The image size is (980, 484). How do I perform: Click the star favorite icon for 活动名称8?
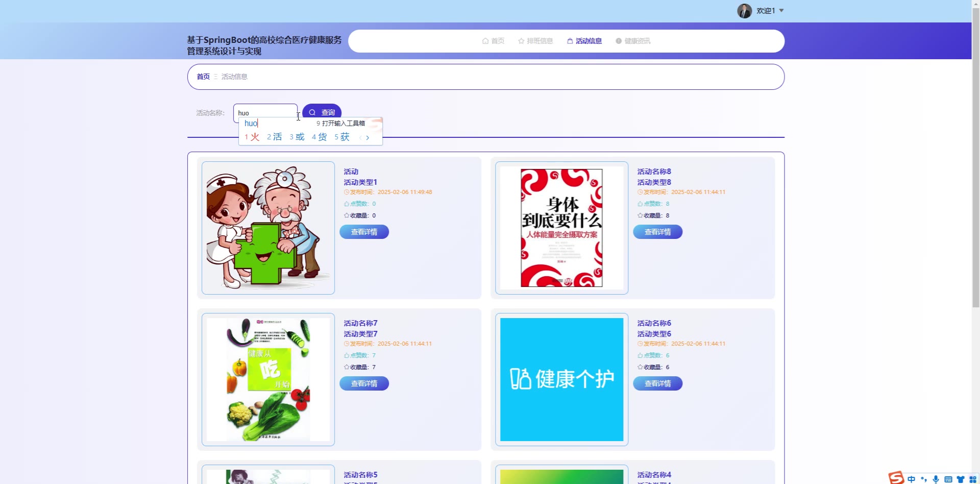(x=640, y=215)
